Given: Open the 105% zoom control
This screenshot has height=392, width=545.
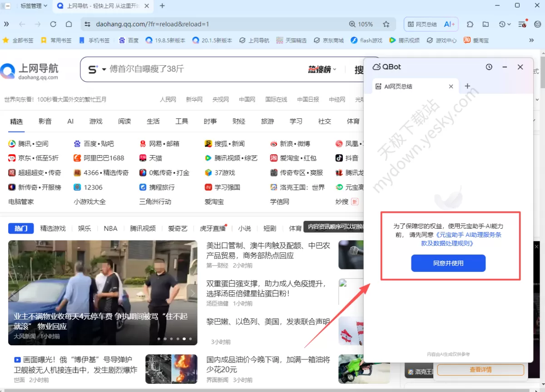Looking at the screenshot, I should 361,24.
